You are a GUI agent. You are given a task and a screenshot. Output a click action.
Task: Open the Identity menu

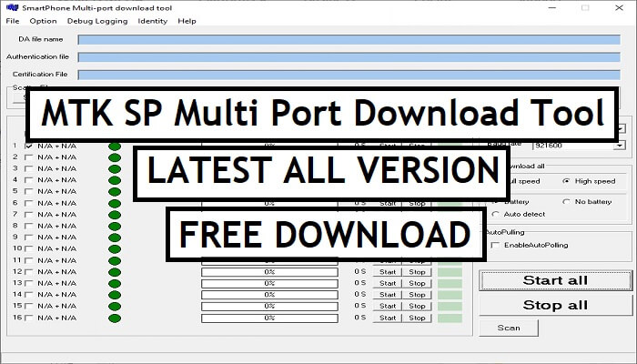152,21
